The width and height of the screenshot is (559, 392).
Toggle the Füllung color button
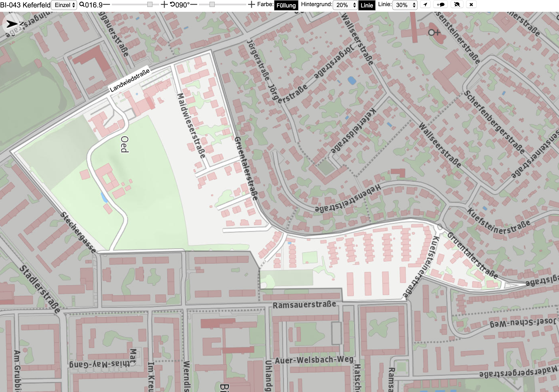pyautogui.click(x=286, y=5)
